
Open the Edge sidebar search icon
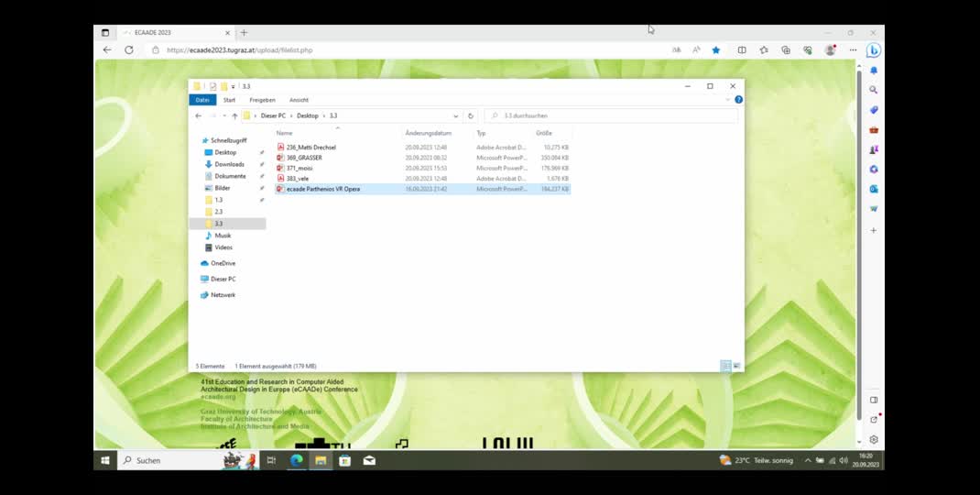click(874, 90)
